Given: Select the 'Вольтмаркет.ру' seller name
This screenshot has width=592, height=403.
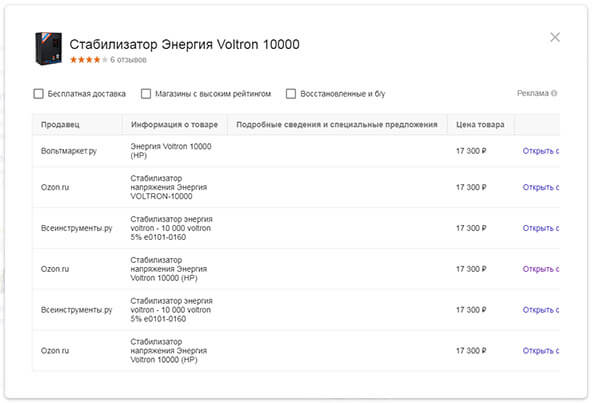Looking at the screenshot, I should click(x=69, y=151).
